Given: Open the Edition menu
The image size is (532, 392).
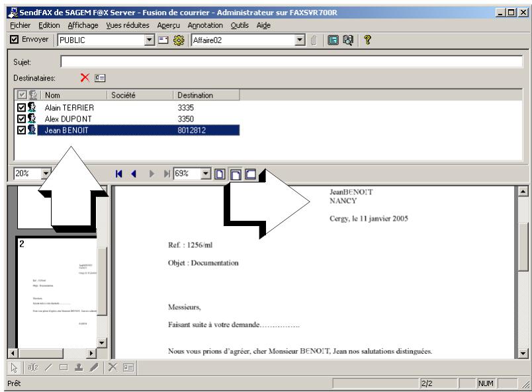Looking at the screenshot, I should 49,25.
